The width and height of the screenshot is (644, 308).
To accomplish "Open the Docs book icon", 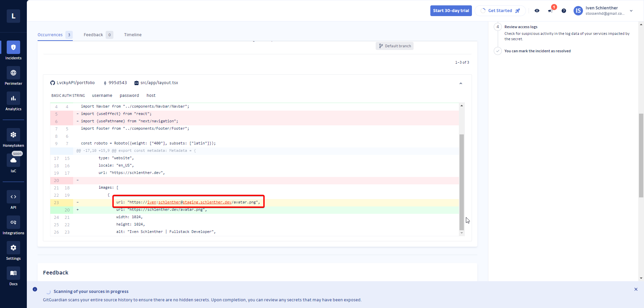I will [x=13, y=273].
